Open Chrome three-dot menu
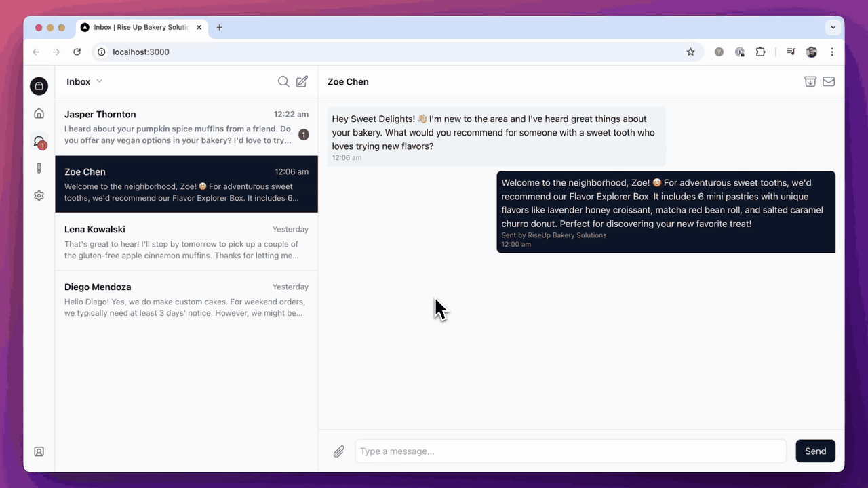 pyautogui.click(x=832, y=52)
